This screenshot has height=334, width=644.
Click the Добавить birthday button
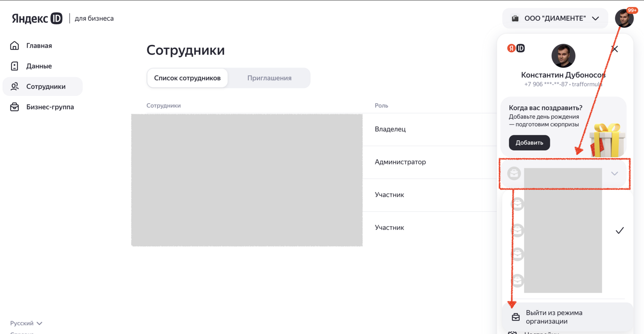[529, 143]
